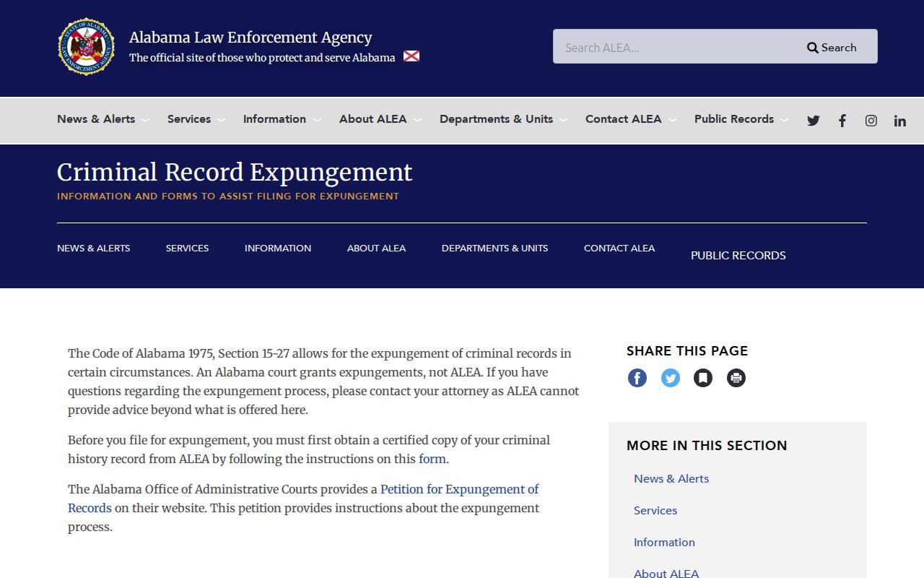This screenshot has width=924, height=578.
Task: Open ALEA's Twitter profile in the nav bar
Action: [814, 121]
